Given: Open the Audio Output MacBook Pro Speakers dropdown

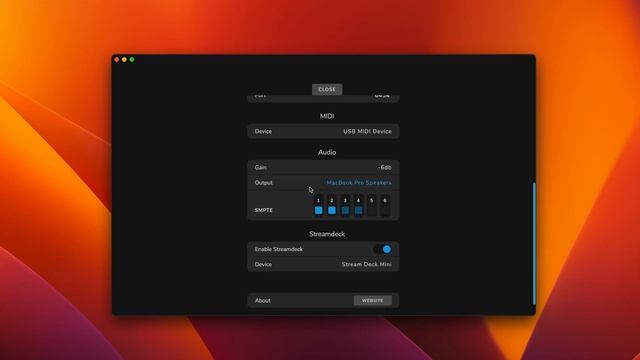Looking at the screenshot, I should 359,183.
